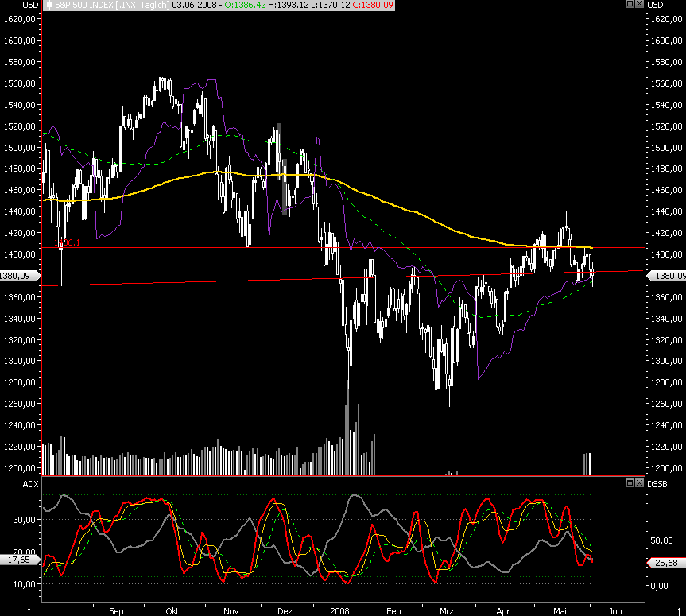The height and width of the screenshot is (616, 686).
Task: Click the USD currency label at top-left
Action: [31, 5]
